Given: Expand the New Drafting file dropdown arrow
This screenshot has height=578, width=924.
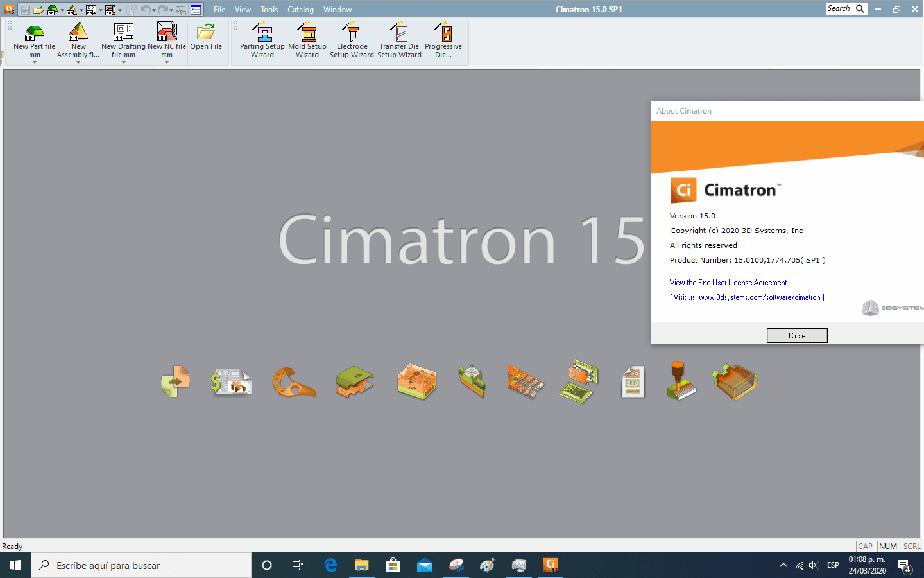Looking at the screenshot, I should [x=123, y=62].
